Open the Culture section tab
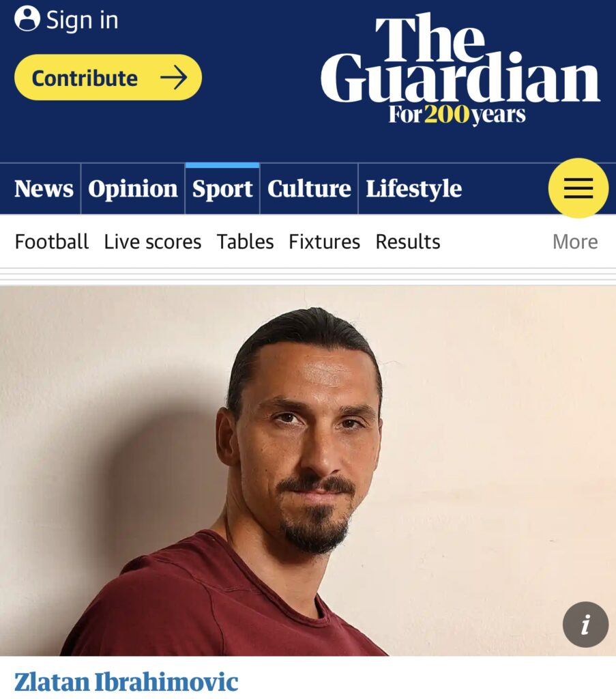Image resolution: width=616 pixels, height=699 pixels. click(309, 188)
